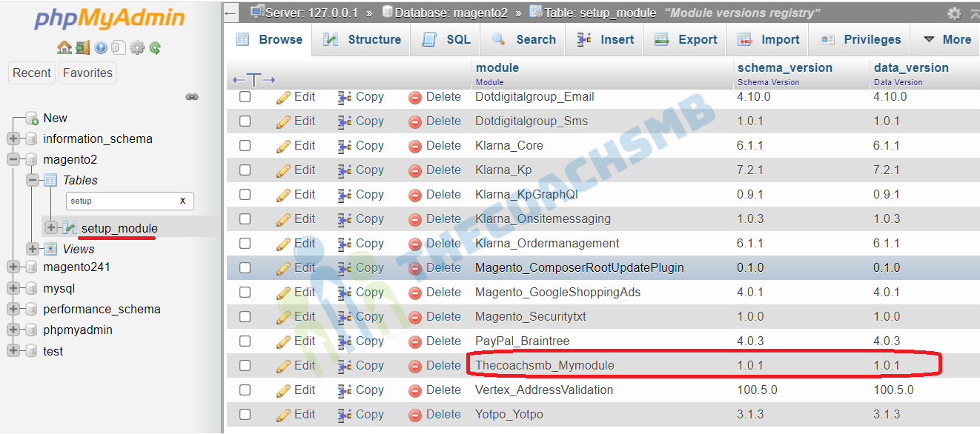Tick checkbox for Thecoachsmb_Mymodule row
980x434 pixels.
coord(245,366)
